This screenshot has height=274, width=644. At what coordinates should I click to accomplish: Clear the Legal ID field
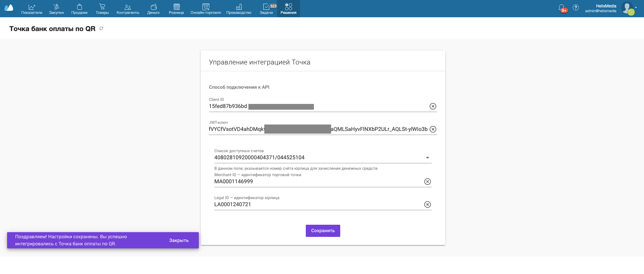(428, 204)
